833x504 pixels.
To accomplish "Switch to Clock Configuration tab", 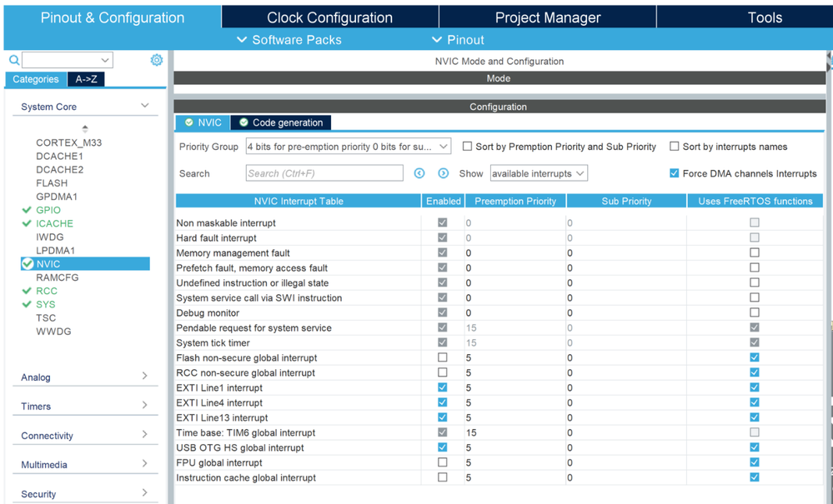I will tap(330, 17).
